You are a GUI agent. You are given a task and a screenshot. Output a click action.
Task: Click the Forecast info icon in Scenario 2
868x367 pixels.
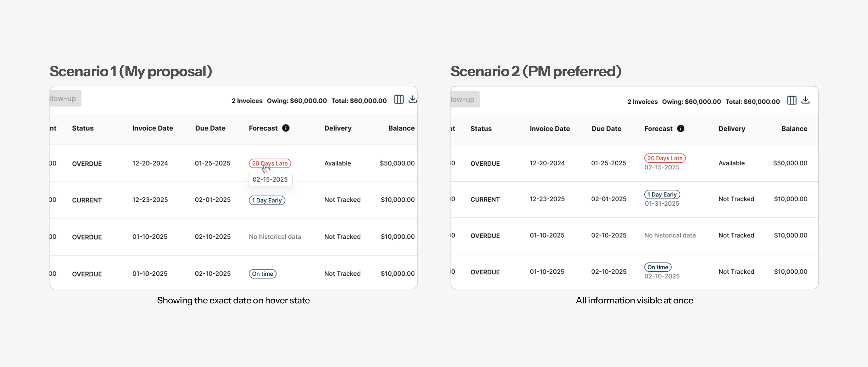681,129
